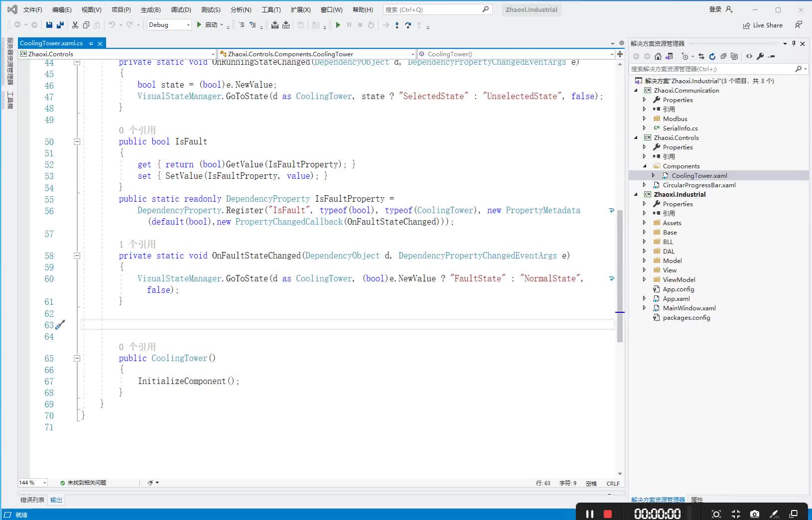Pin the Solution Explorer panel
Viewport: 812px width, 520px height.
[794, 43]
